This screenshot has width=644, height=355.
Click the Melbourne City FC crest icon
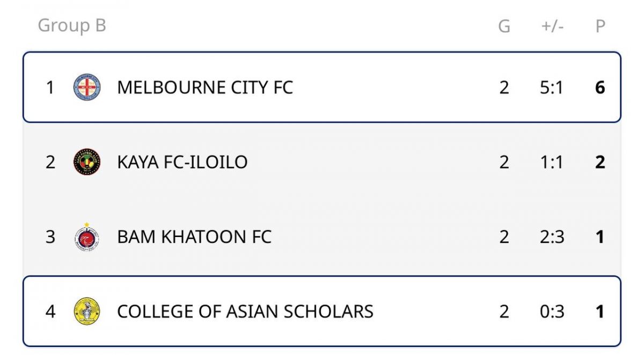coord(87,87)
